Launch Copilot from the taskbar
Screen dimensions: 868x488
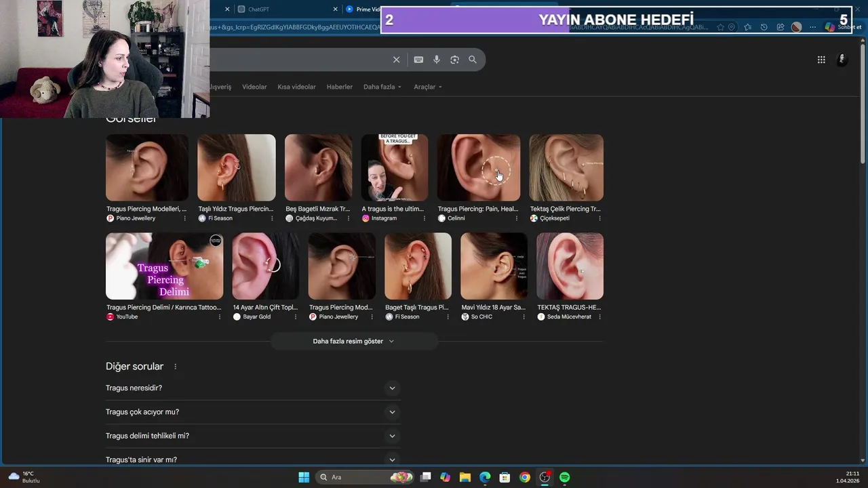click(445, 477)
